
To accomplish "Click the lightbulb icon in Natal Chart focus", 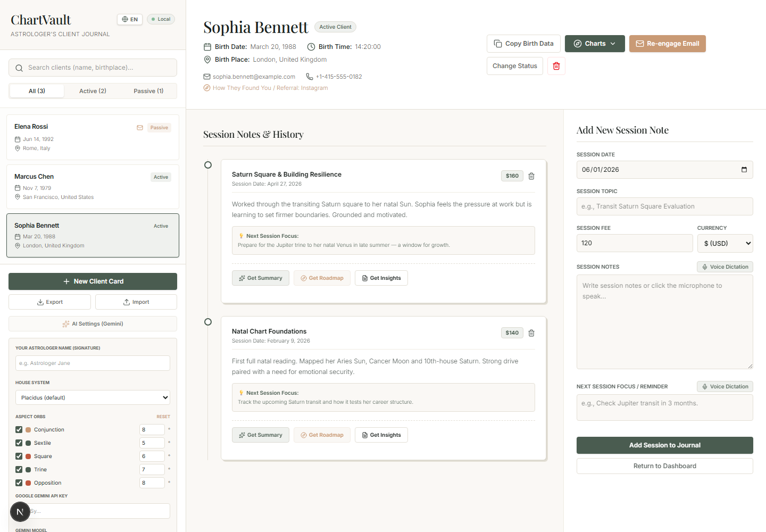I will 241,393.
